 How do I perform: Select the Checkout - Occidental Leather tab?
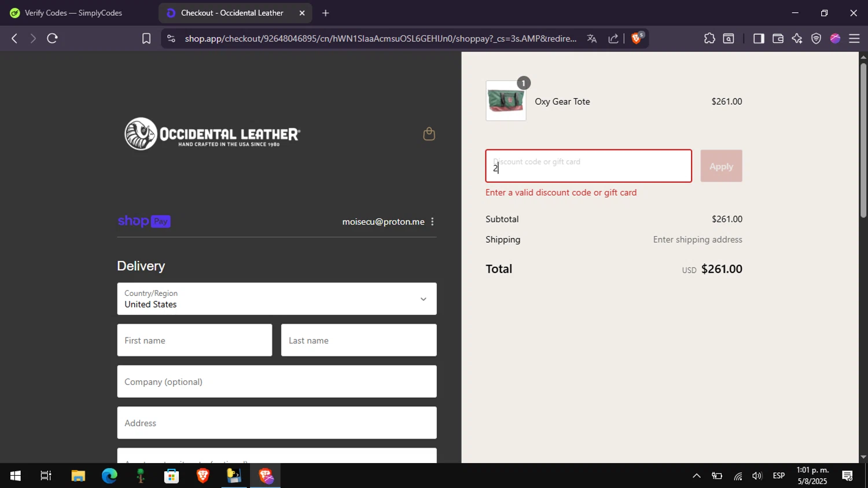[x=231, y=13]
